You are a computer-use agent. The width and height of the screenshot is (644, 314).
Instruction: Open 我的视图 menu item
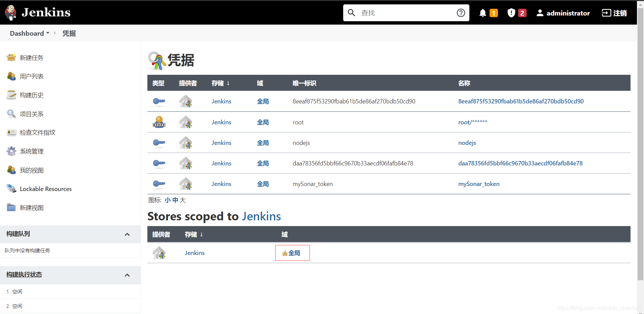(x=32, y=170)
